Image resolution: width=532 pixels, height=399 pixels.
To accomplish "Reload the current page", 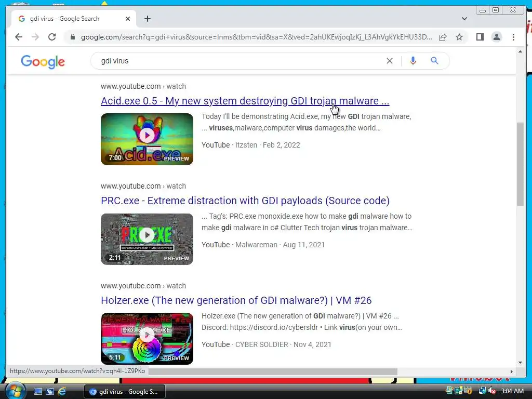I will click(52, 37).
